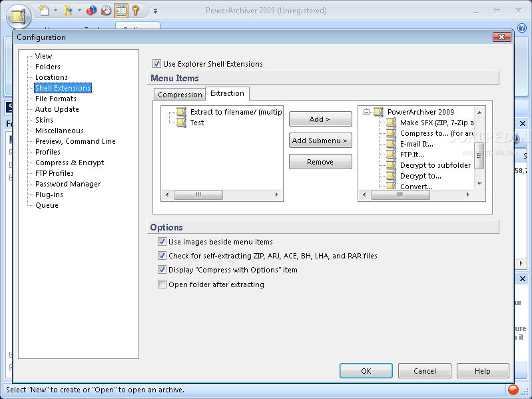
Task: Click the Cancel button
Action: coord(424,371)
